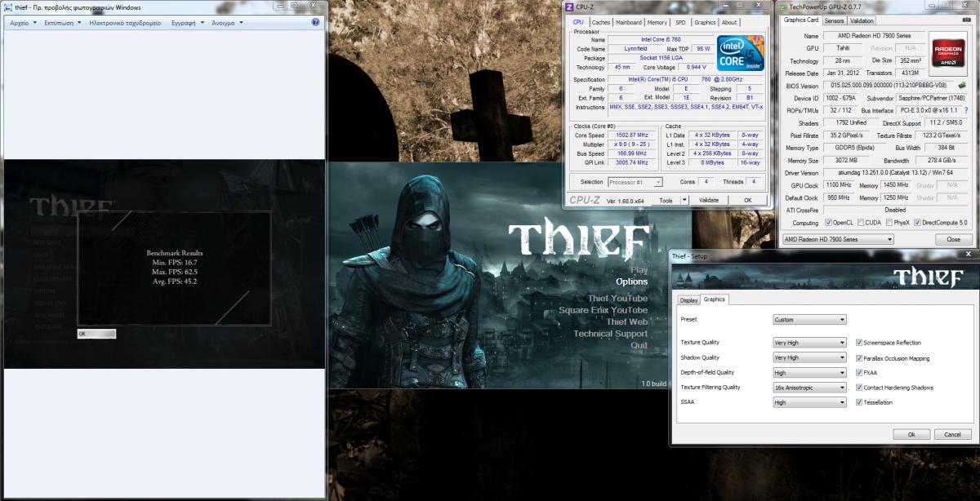Click the GPU-Z title bar app icon
Screen dimensions: 980x501
click(782, 7)
